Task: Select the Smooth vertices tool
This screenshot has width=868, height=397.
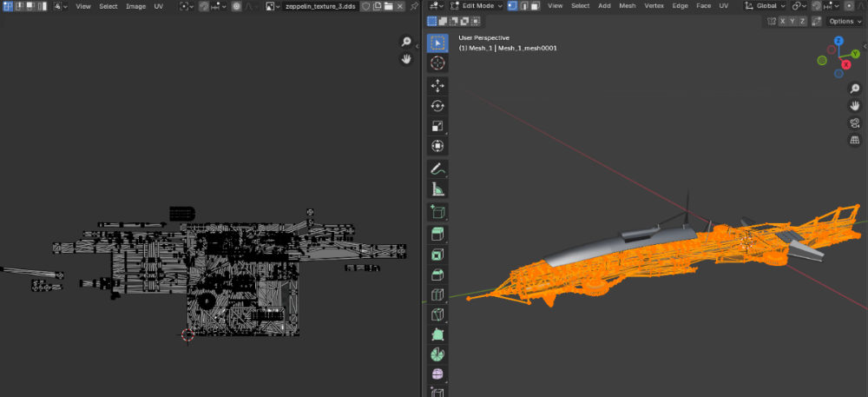Action: [437, 375]
